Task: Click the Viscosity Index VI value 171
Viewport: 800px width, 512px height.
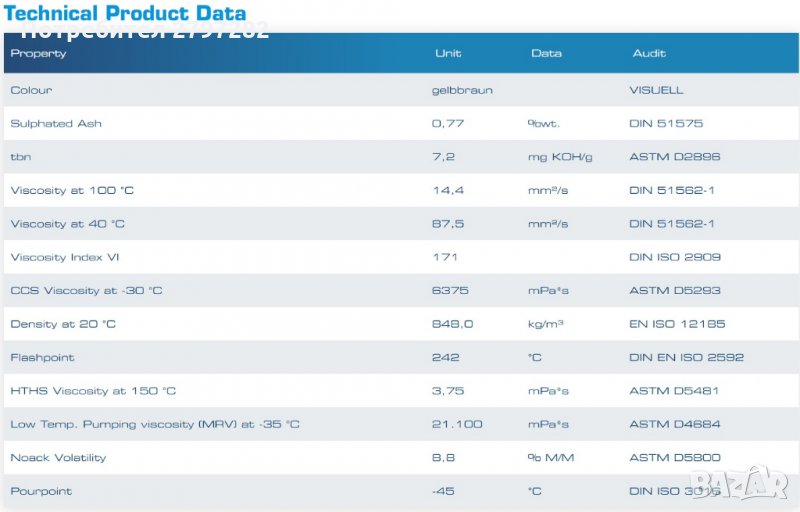Action: pyautogui.click(x=445, y=257)
